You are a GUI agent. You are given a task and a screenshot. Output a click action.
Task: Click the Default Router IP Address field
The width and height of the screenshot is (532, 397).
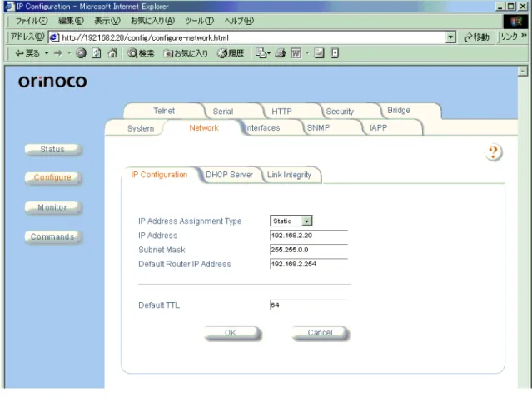pos(309,264)
